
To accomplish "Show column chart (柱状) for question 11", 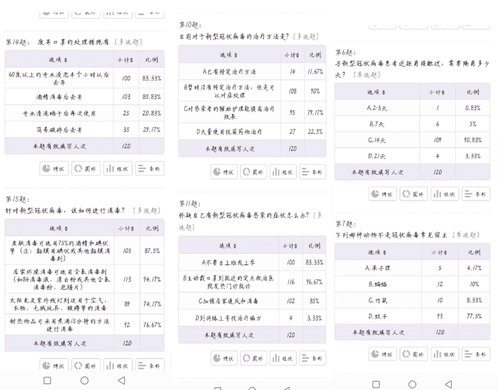I will click(x=283, y=358).
